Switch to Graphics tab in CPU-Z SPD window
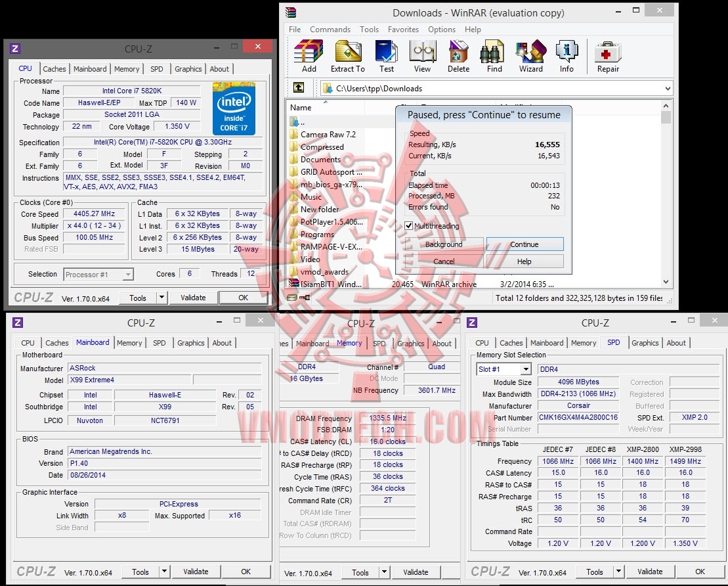The height and width of the screenshot is (586, 728). (645, 343)
